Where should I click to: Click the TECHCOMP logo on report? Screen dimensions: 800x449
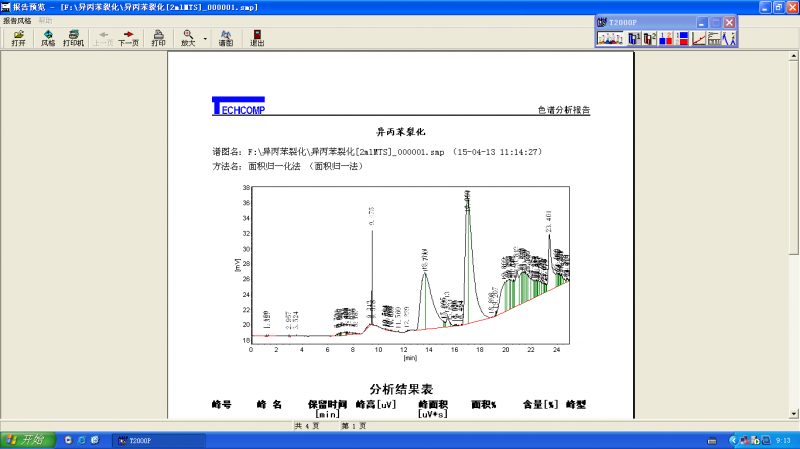click(x=238, y=106)
